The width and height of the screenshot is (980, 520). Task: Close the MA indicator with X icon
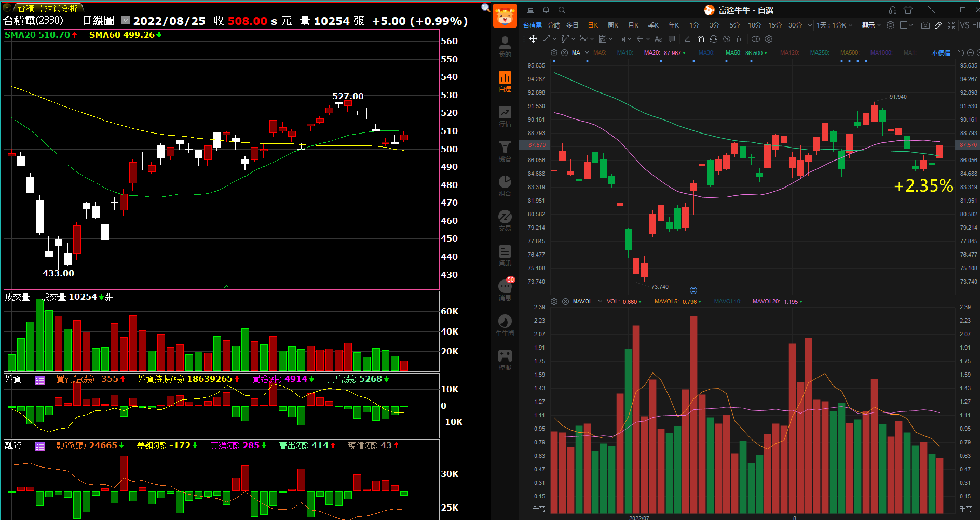coord(564,52)
